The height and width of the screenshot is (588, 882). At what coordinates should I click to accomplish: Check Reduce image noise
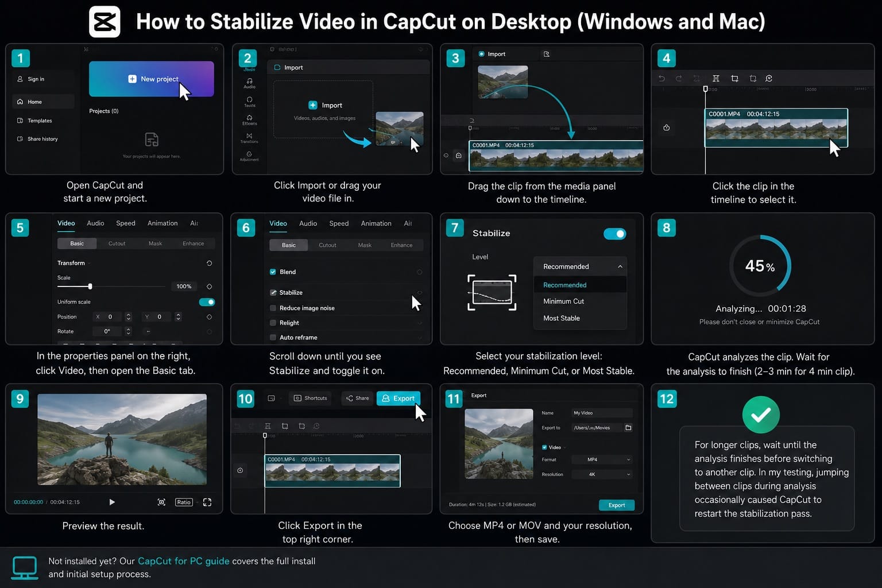click(x=273, y=308)
